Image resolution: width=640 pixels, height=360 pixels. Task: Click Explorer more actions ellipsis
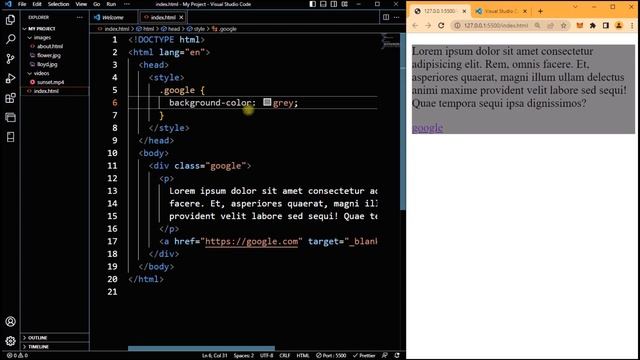[x=80, y=18]
